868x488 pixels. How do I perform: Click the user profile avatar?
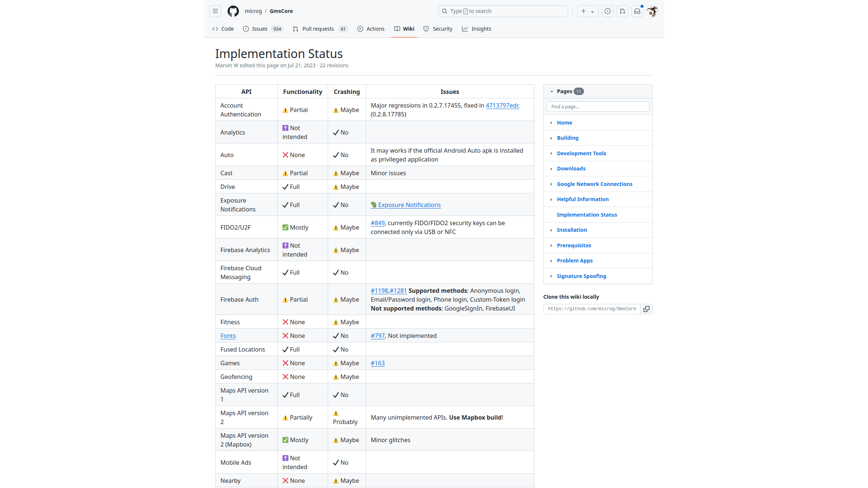(652, 11)
